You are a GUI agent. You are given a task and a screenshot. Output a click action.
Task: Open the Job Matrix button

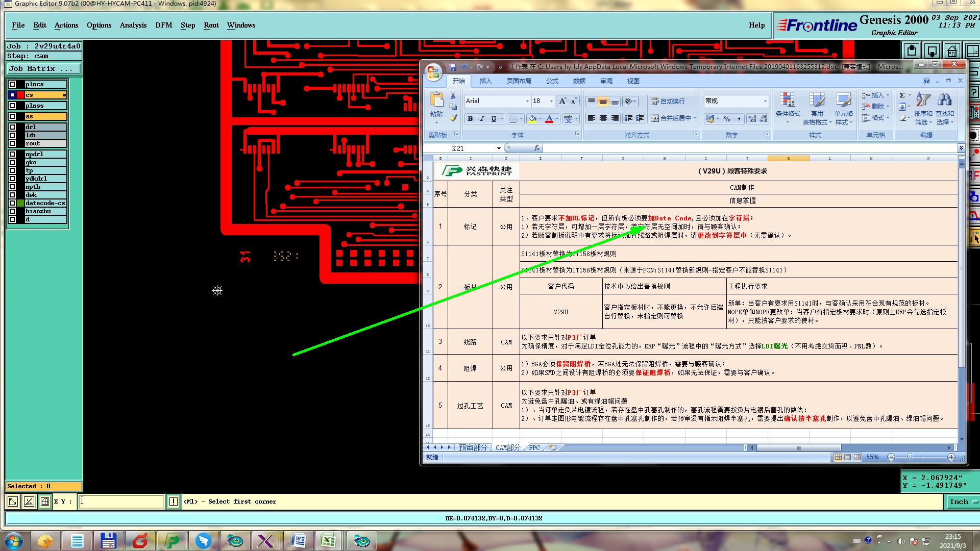[x=43, y=68]
